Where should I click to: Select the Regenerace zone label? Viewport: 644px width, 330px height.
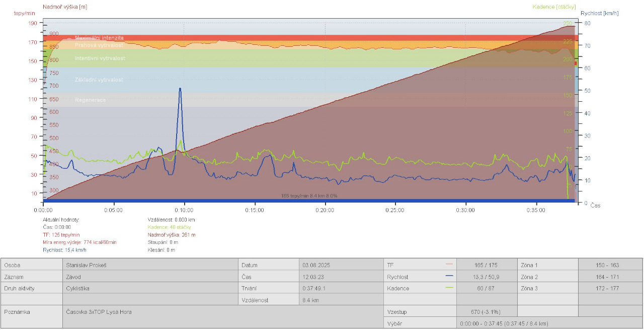click(91, 100)
